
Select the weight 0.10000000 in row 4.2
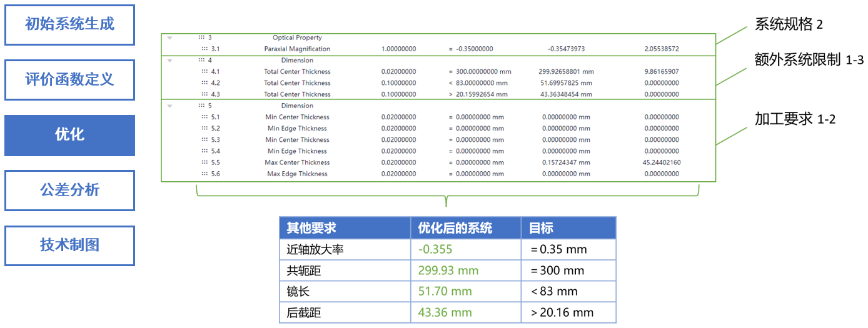tap(398, 83)
